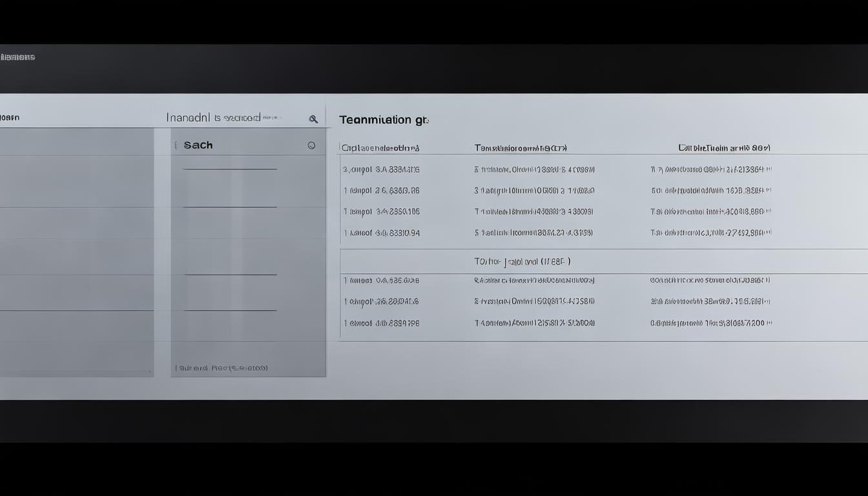
Task: Click the footer text in the Sach panel
Action: (x=221, y=368)
